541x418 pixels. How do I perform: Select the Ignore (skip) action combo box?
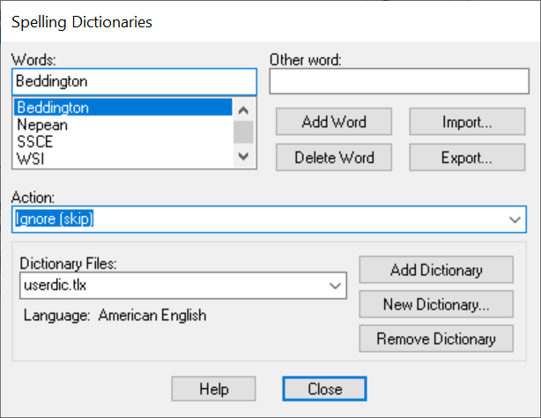[x=269, y=219]
